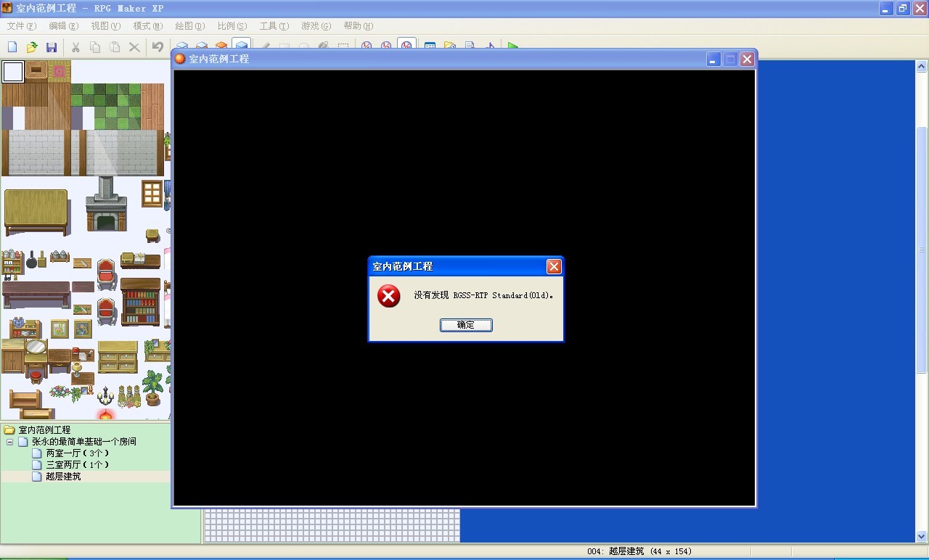
Task: Click the Delete X icon in toolbar
Action: (134, 47)
